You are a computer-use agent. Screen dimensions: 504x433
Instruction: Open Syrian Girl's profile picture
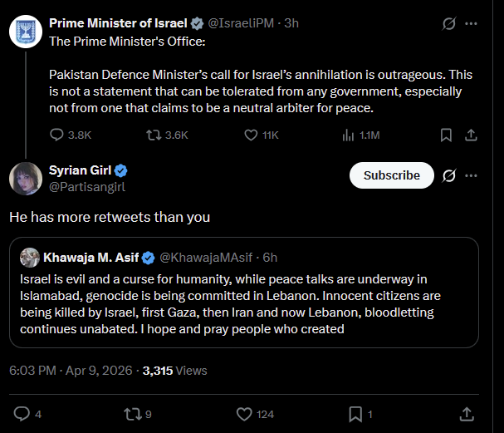26,179
